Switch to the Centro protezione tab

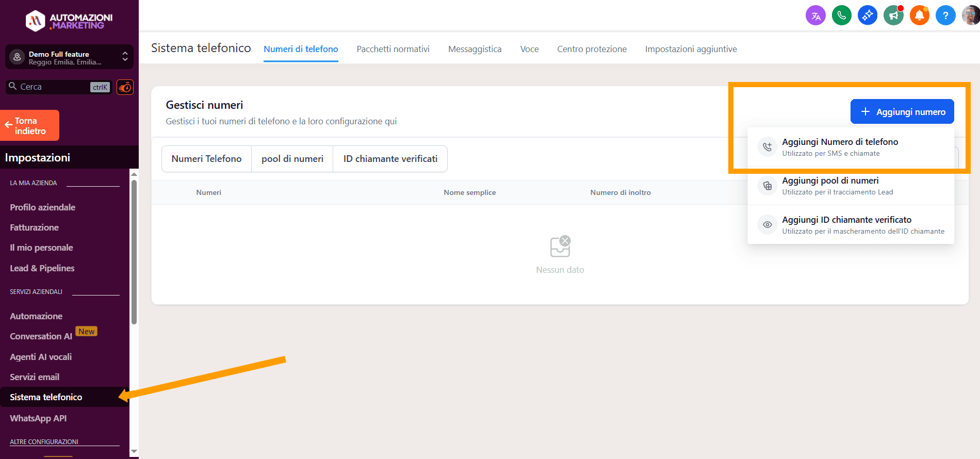592,49
